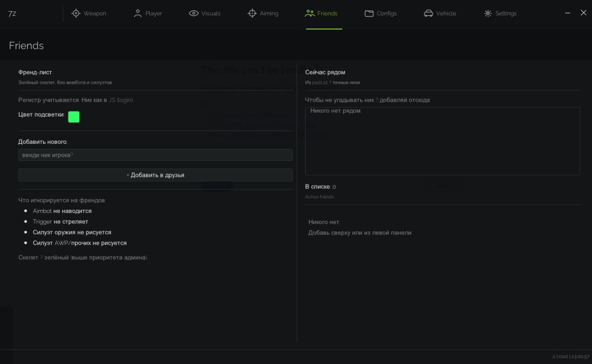This screenshot has height=364, width=592.
Task: Minimize the cheat menu window
Action: pos(567,13)
